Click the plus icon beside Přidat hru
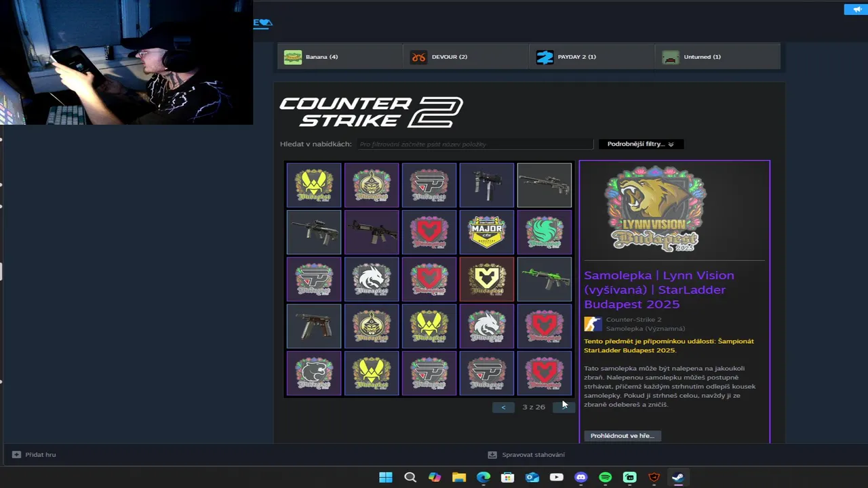868x488 pixels. [x=16, y=455]
